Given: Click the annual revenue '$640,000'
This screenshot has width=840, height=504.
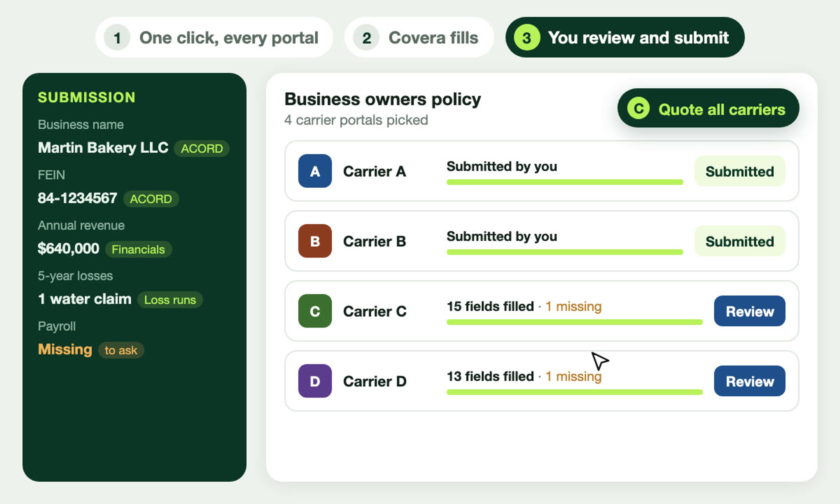Looking at the screenshot, I should click(68, 248).
